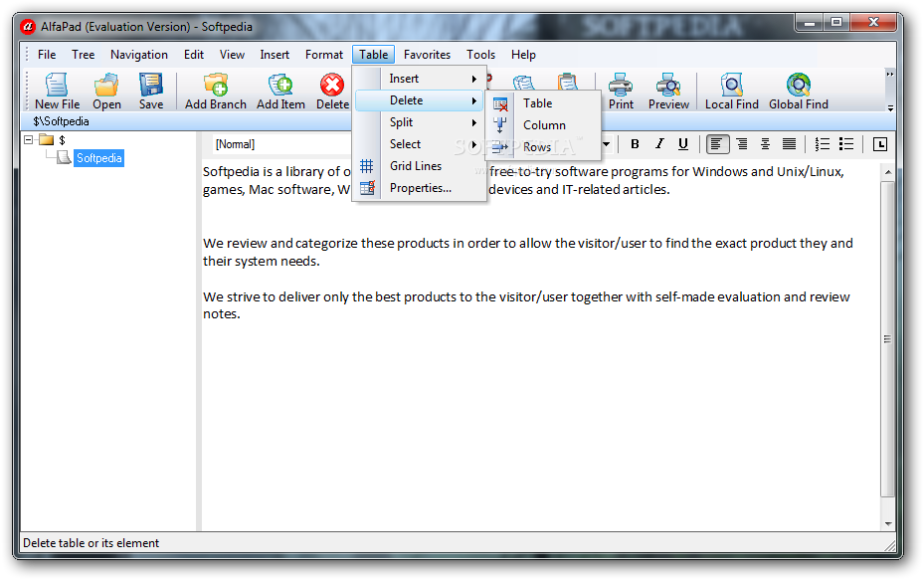Select Softpedia item in tree
Image resolution: width=924 pixels, height=580 pixels.
click(x=99, y=158)
